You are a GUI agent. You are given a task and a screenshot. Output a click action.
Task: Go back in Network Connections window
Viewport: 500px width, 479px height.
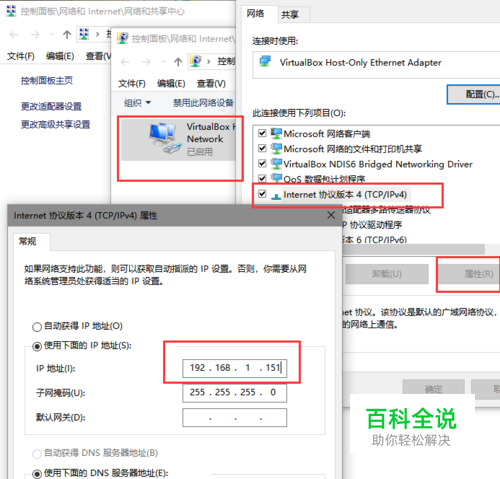pos(125,62)
